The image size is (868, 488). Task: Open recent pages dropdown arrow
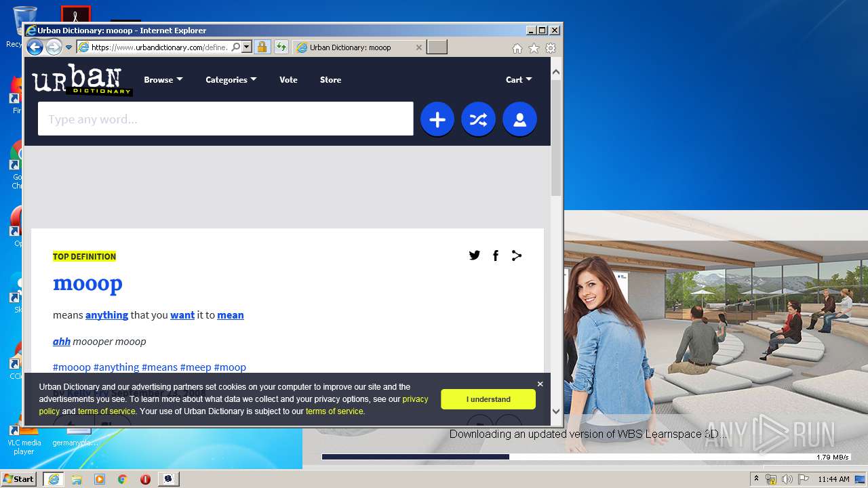pos(68,47)
